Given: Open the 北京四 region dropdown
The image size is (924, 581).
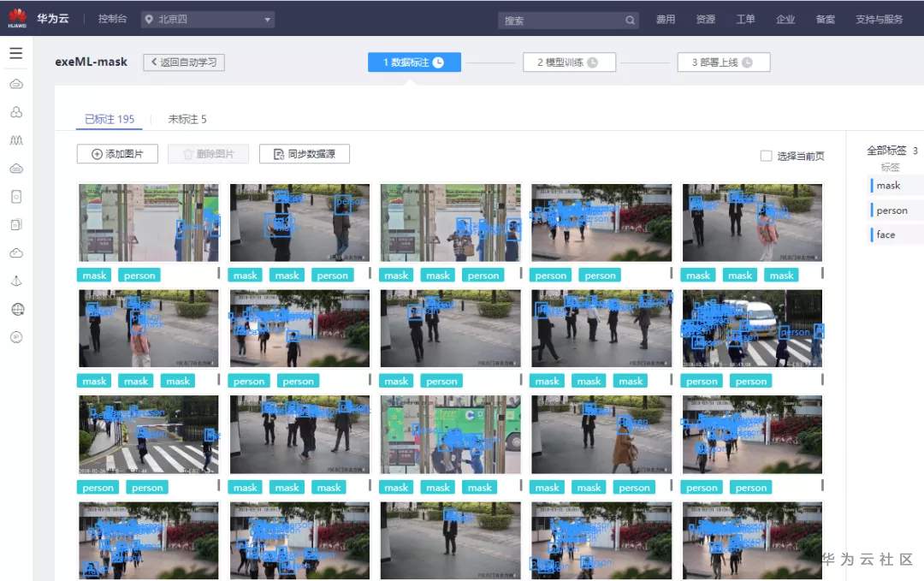Looking at the screenshot, I should [208, 20].
